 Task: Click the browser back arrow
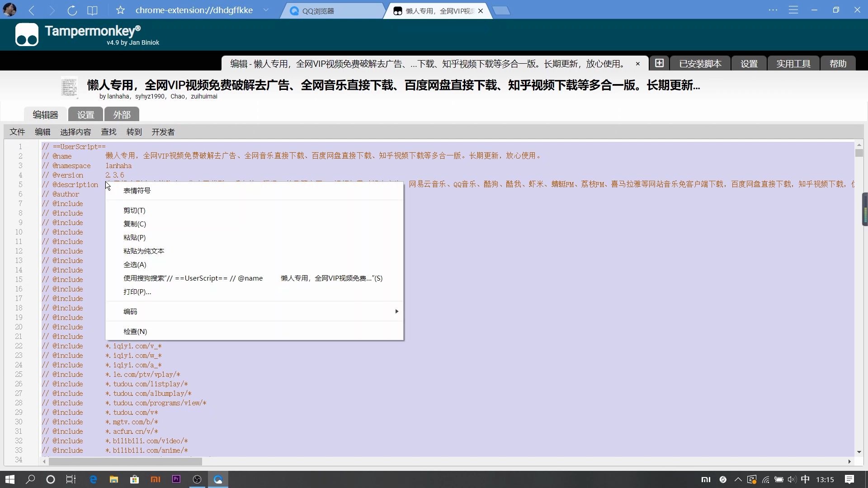31,10
